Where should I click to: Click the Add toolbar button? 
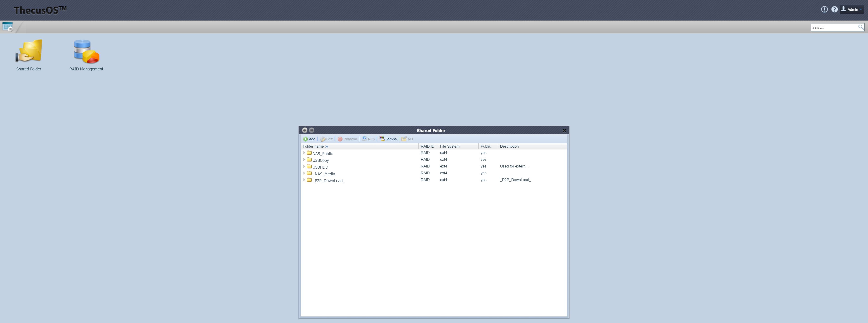(309, 139)
